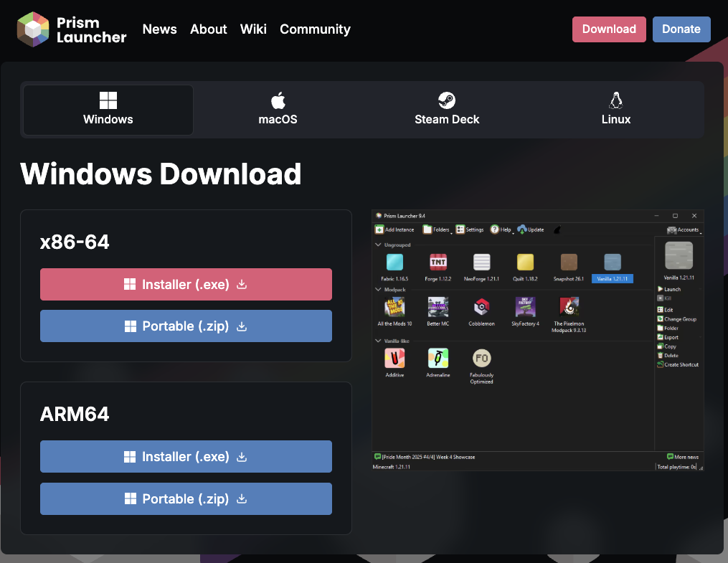The image size is (728, 563).
Task: Select the Fabric 1.16.5 instance icon
Action: pos(394,262)
